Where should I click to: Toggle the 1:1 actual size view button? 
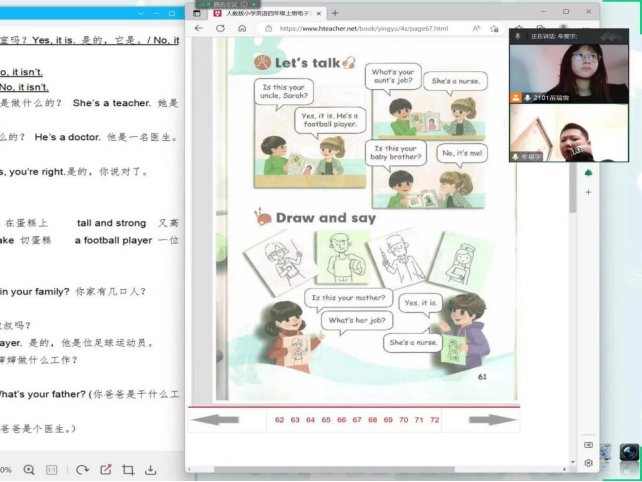pos(52,470)
